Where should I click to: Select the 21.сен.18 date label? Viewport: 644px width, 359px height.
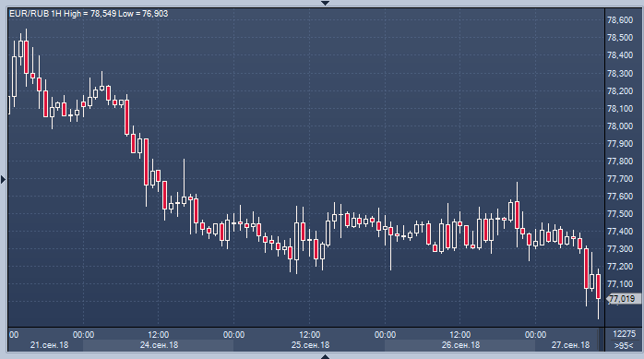[x=49, y=345]
